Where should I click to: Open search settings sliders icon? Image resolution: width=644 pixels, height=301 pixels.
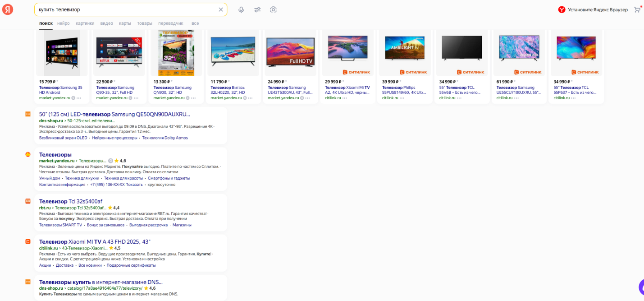(x=257, y=9)
